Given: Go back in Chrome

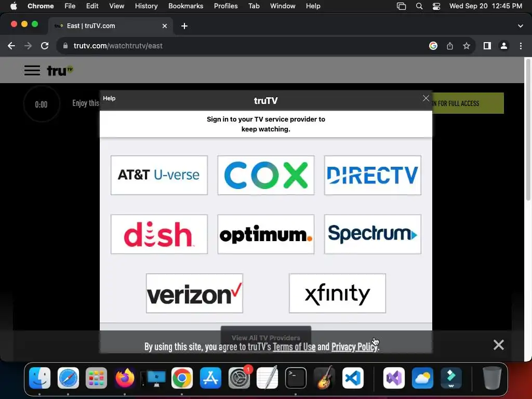Looking at the screenshot, I should coord(11,46).
